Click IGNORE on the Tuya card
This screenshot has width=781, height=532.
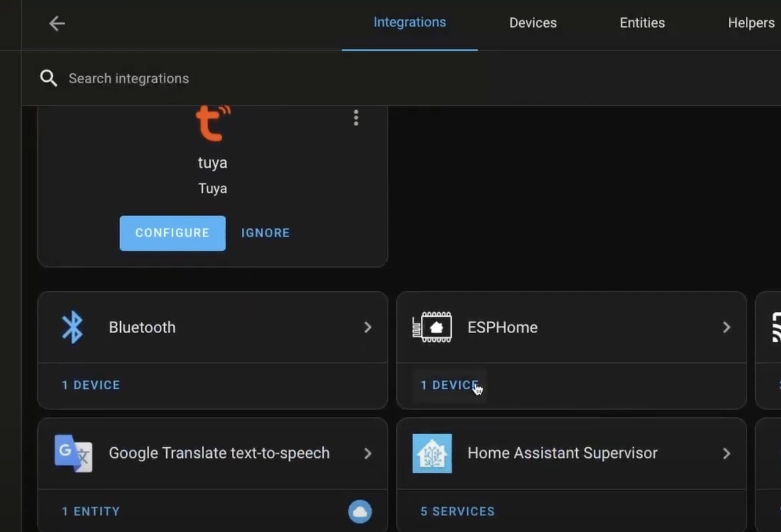(265, 232)
